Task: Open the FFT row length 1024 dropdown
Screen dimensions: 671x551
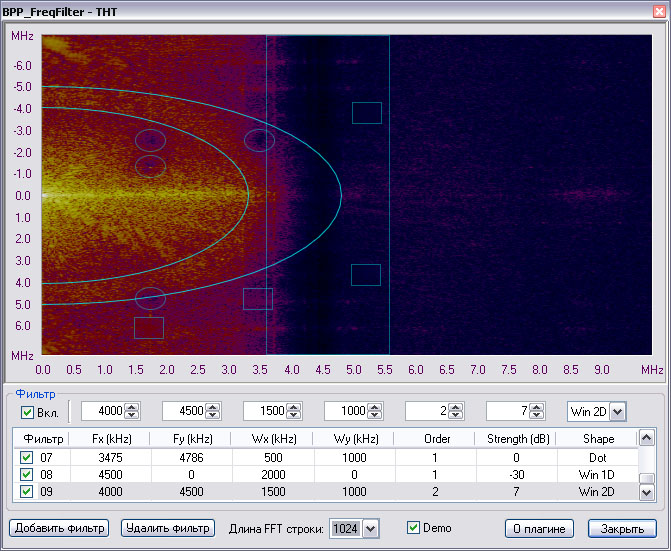Action: click(x=371, y=529)
